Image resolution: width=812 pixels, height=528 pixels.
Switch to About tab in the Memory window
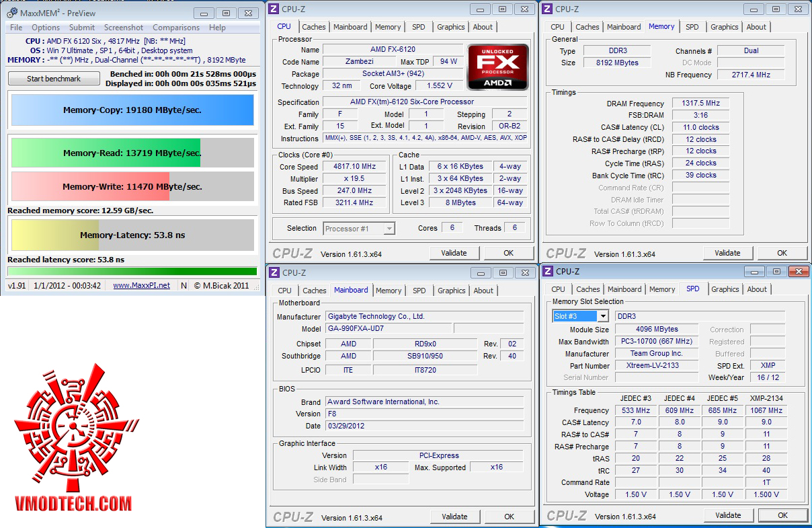pyautogui.click(x=756, y=27)
